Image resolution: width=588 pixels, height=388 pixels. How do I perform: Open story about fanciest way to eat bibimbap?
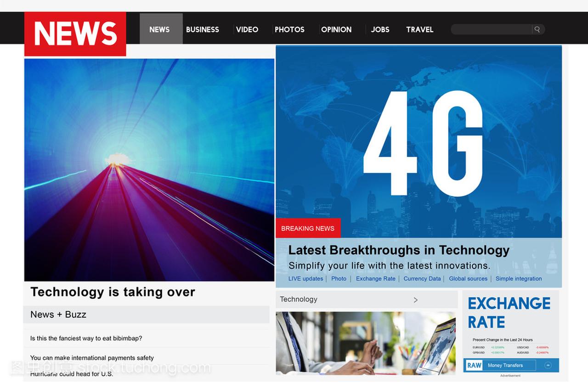pyautogui.click(x=86, y=338)
